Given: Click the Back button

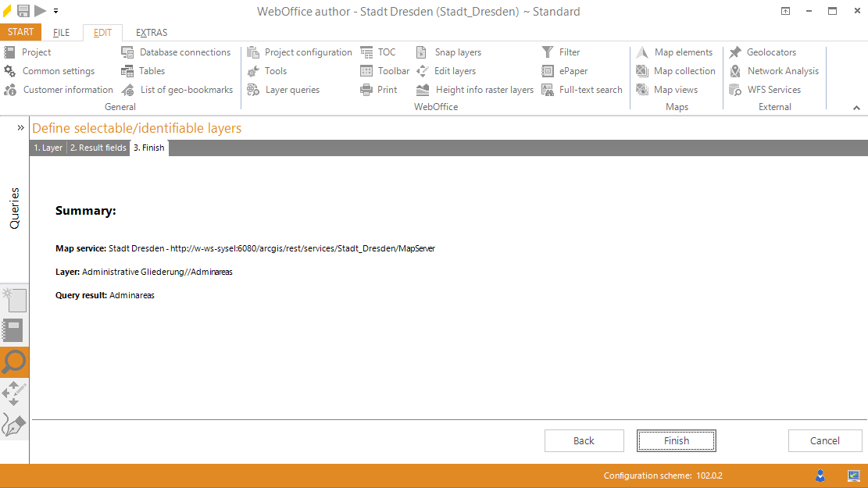Looking at the screenshot, I should click(x=584, y=440).
